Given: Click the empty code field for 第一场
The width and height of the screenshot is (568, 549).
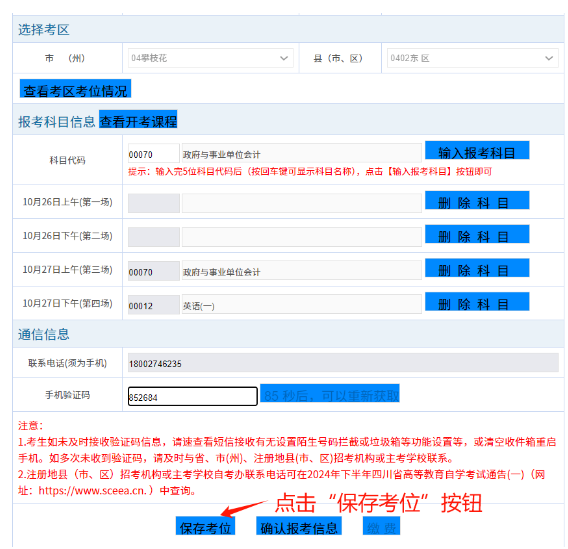Looking at the screenshot, I should tap(154, 203).
